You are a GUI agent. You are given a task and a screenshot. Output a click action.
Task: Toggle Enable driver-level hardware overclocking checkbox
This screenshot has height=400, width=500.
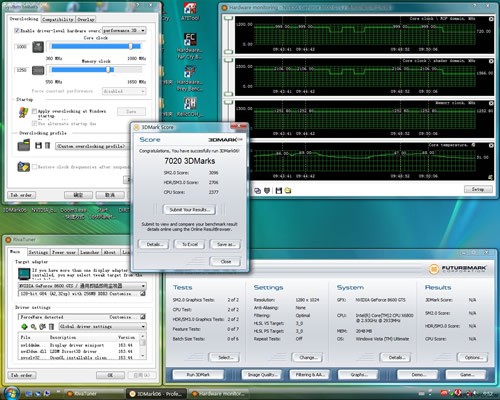click(17, 31)
